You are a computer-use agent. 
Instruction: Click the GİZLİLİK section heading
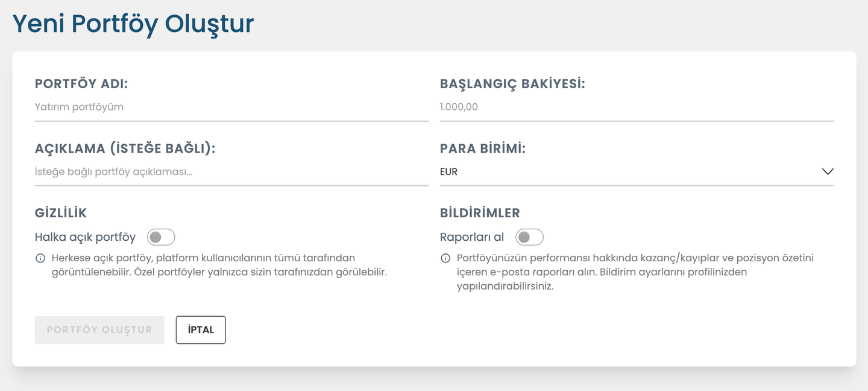[x=61, y=213]
